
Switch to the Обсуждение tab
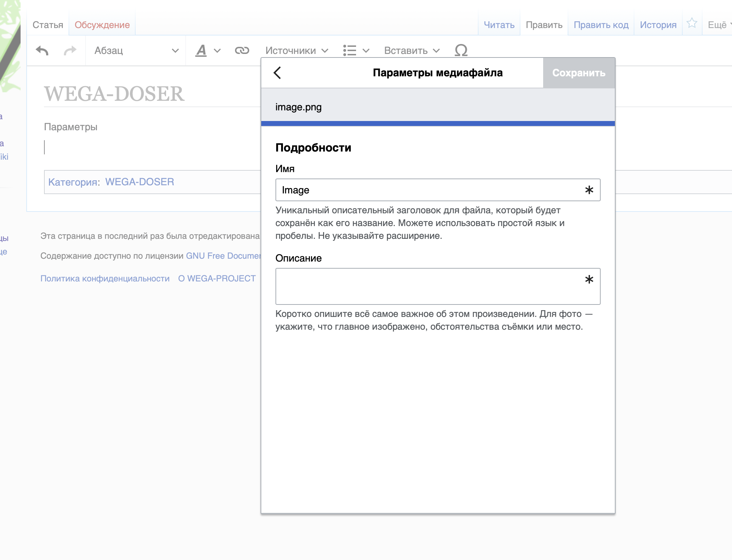point(102,25)
